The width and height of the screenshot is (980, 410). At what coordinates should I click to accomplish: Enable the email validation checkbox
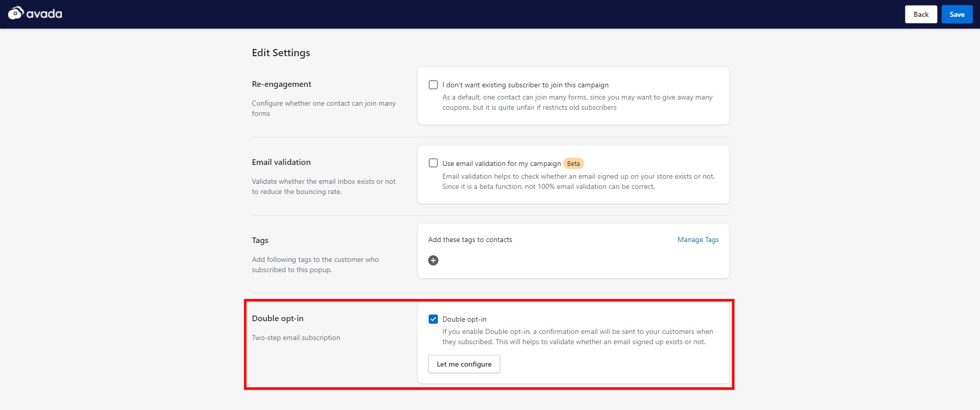[x=433, y=163]
